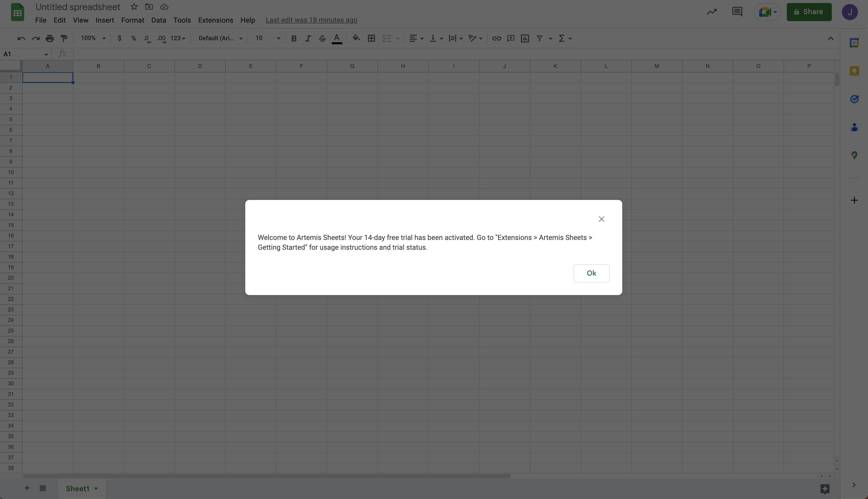Image resolution: width=868 pixels, height=499 pixels.
Task: Open the Extensions menu
Action: (215, 20)
